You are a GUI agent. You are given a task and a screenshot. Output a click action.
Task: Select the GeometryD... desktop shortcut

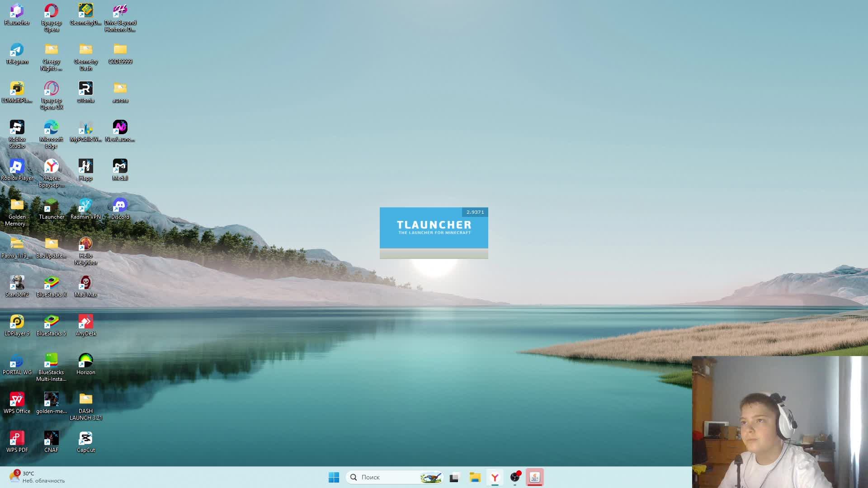click(x=85, y=15)
